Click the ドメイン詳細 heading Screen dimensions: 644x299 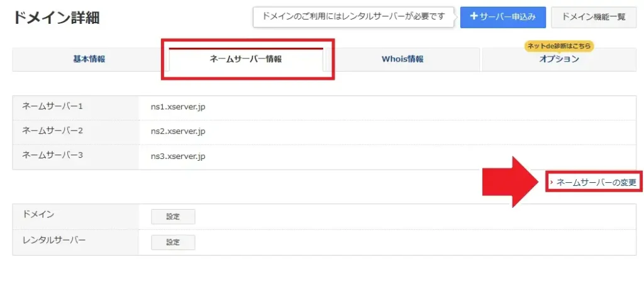pyautogui.click(x=56, y=18)
